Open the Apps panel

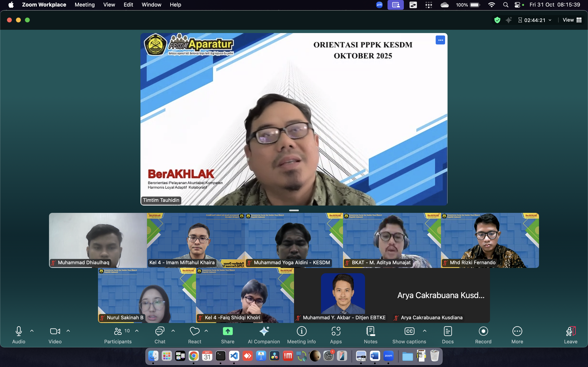336,332
